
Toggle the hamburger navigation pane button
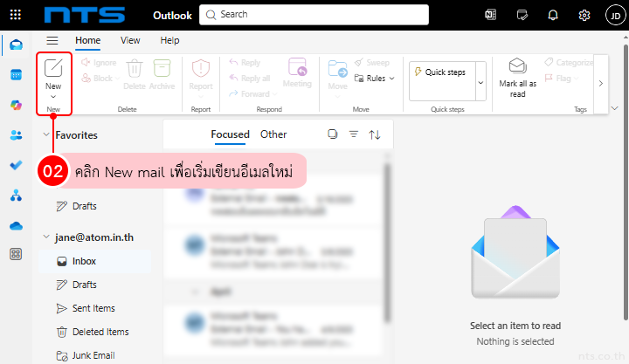[52, 40]
